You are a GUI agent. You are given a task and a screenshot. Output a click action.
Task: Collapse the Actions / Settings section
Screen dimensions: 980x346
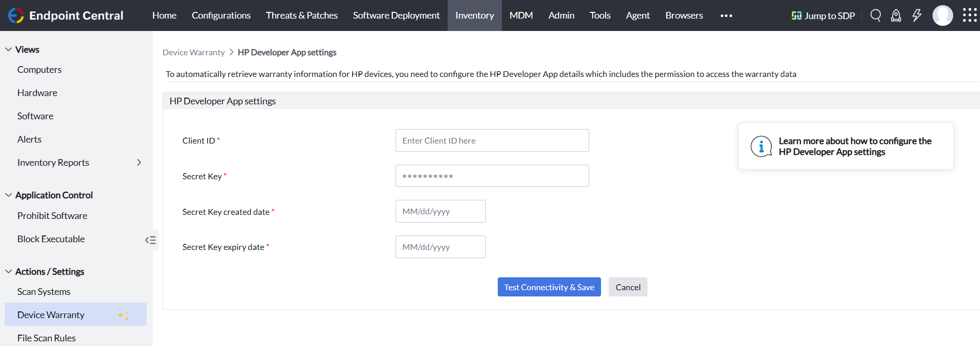8,272
